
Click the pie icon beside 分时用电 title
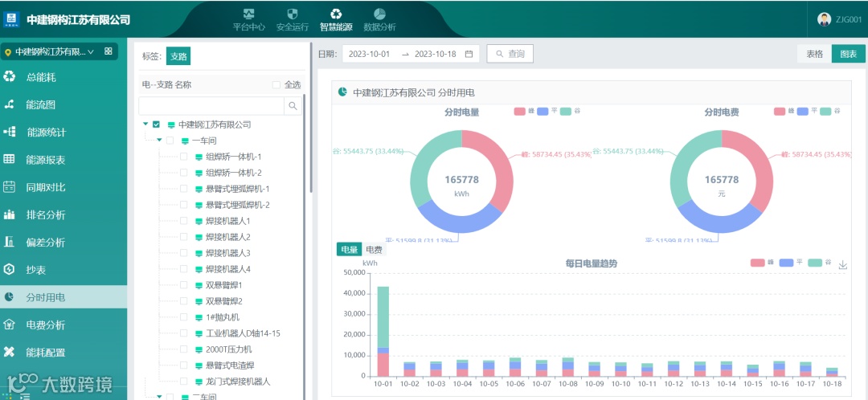(342, 92)
